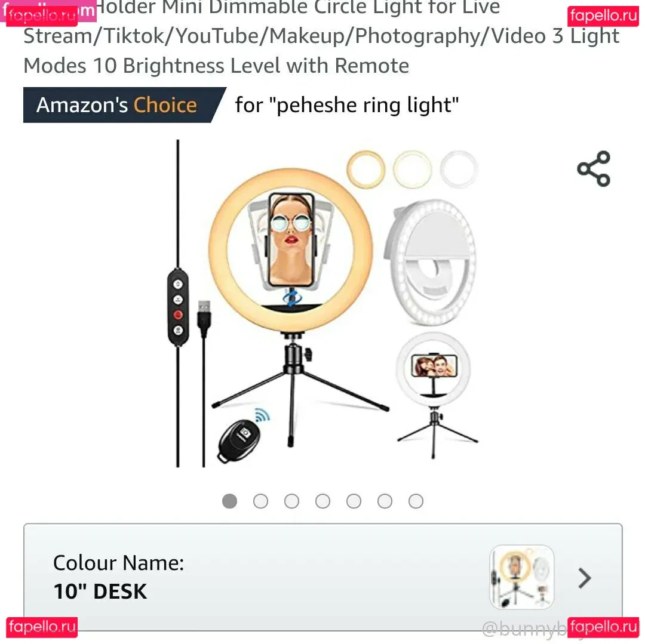Click the white light mode ring
645x644 pixels.
coord(459,170)
